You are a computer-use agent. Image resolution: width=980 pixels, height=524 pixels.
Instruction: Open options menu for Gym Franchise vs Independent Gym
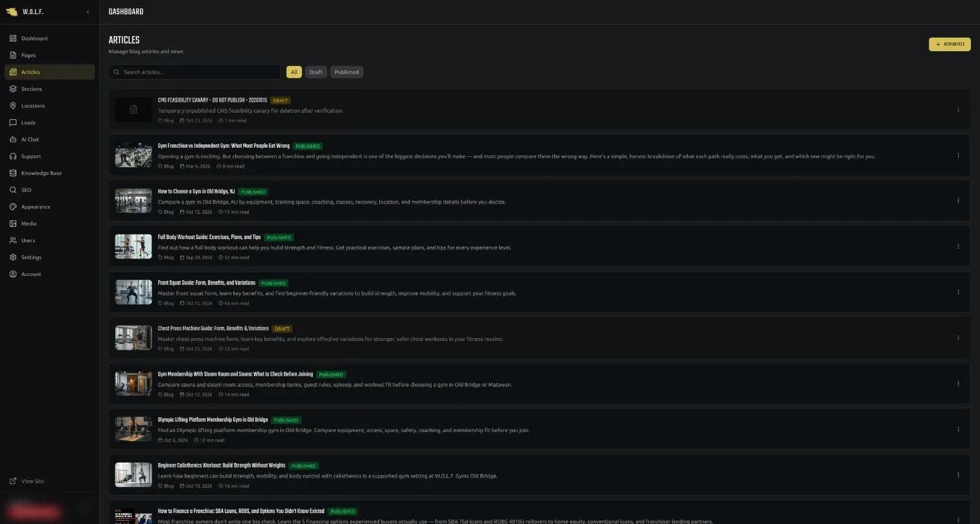pos(958,155)
